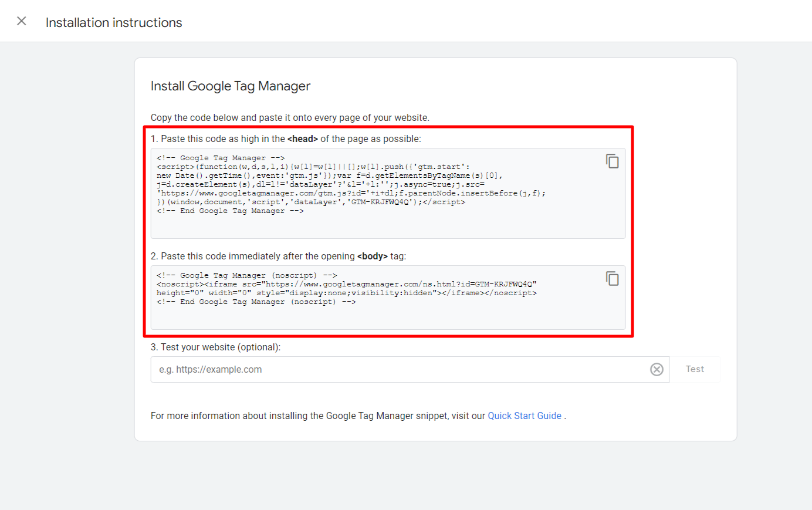This screenshot has width=812, height=510.
Task: Clear the test website URL field
Action: tap(657, 369)
